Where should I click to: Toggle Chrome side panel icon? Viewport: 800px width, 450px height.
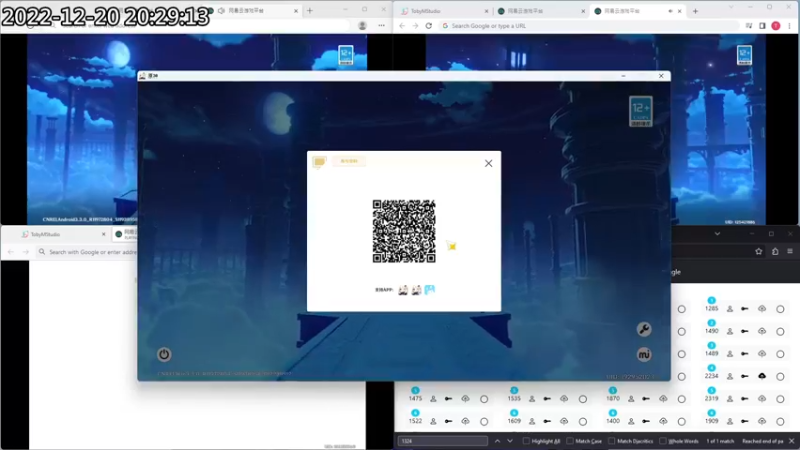[x=762, y=26]
